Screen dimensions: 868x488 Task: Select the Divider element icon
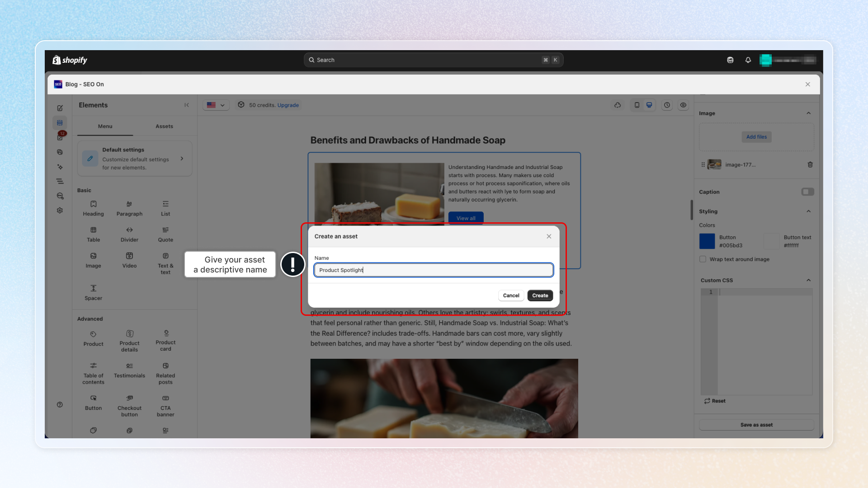129,230
